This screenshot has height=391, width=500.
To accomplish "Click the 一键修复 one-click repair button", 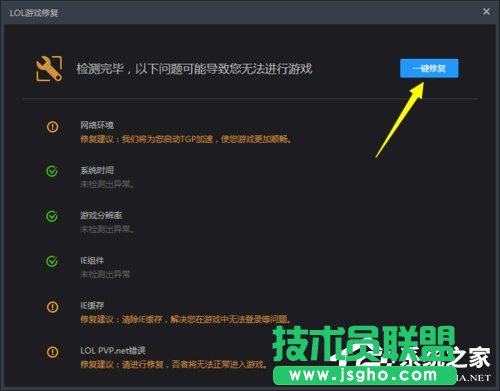I will 429,68.
